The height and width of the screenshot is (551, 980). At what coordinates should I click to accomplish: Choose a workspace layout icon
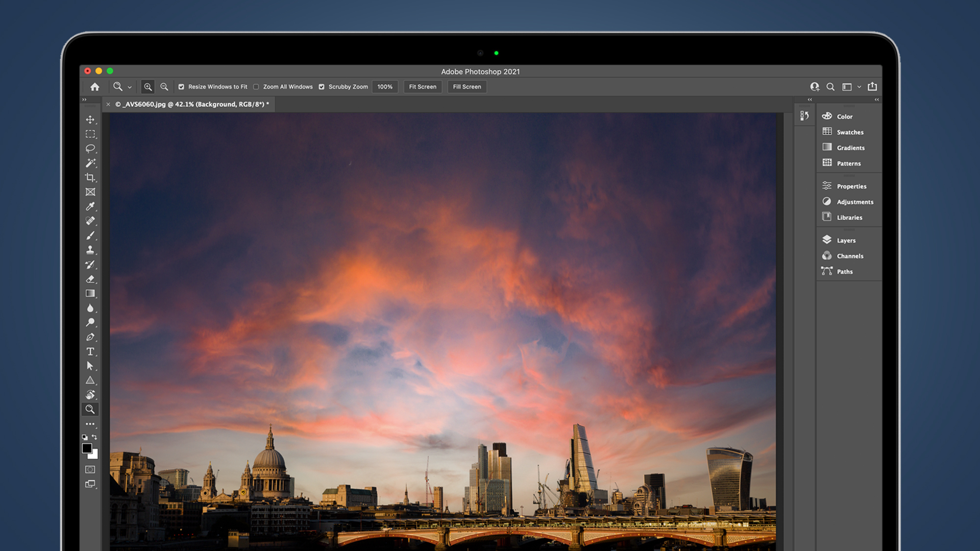click(847, 87)
